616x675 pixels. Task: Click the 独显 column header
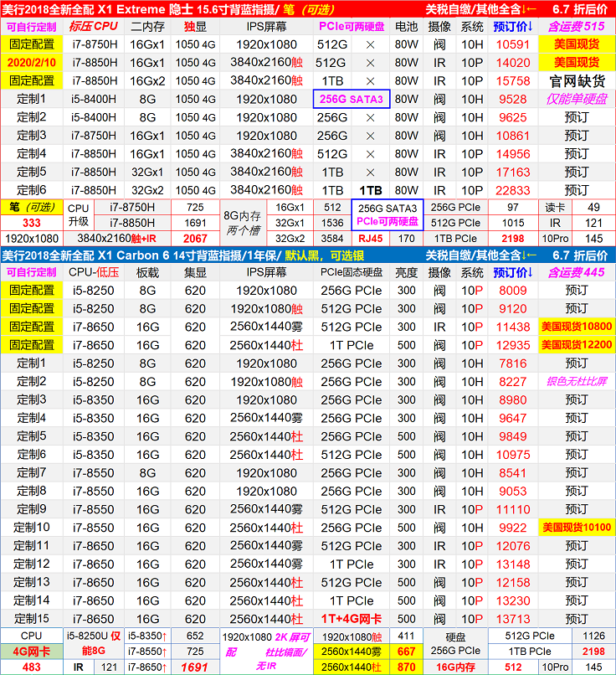point(195,27)
